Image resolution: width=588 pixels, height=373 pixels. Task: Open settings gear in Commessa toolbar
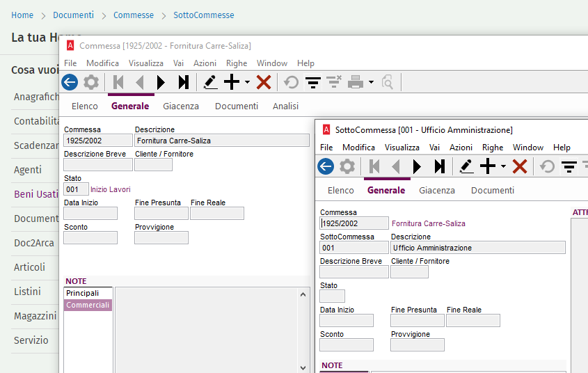90,82
